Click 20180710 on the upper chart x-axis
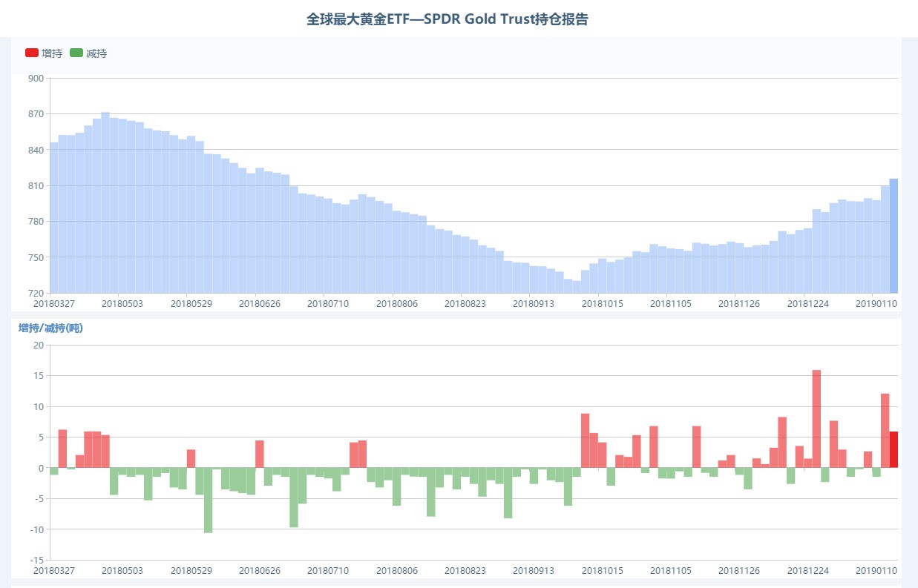 click(x=328, y=303)
